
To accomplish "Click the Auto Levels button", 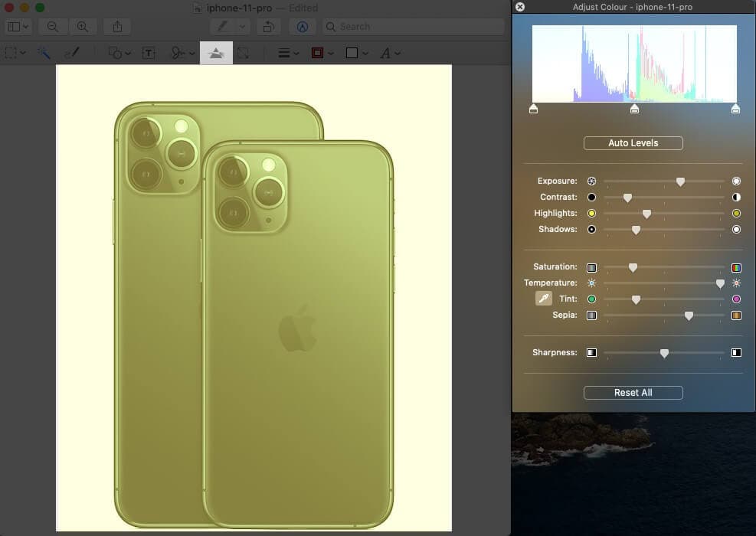I will 633,143.
